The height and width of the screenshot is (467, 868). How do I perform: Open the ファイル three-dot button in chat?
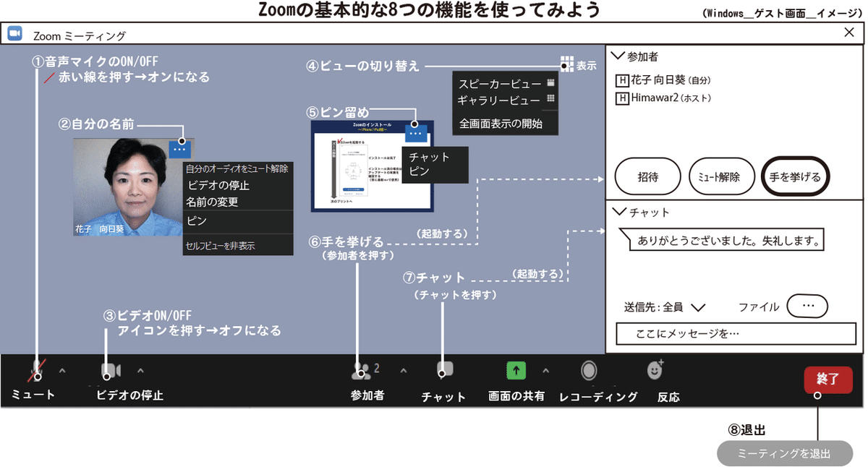(x=807, y=306)
